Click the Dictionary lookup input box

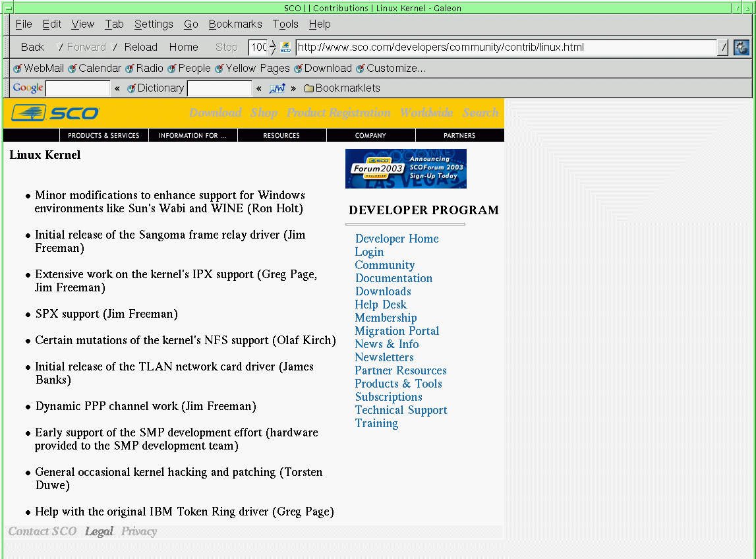[219, 88]
